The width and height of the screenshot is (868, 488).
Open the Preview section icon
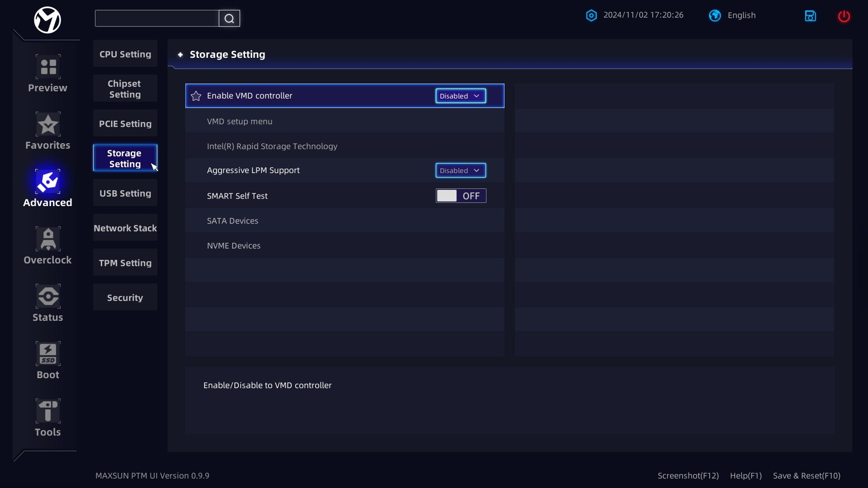click(x=48, y=67)
